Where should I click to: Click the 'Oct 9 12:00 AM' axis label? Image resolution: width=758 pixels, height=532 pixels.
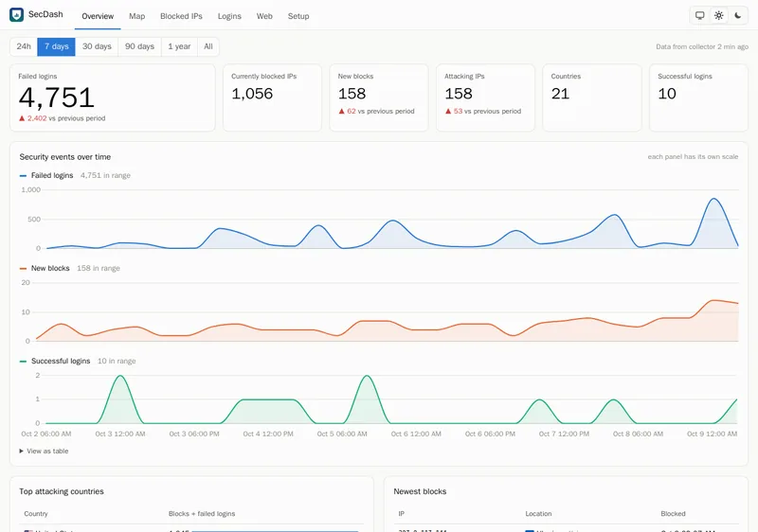[x=713, y=434]
